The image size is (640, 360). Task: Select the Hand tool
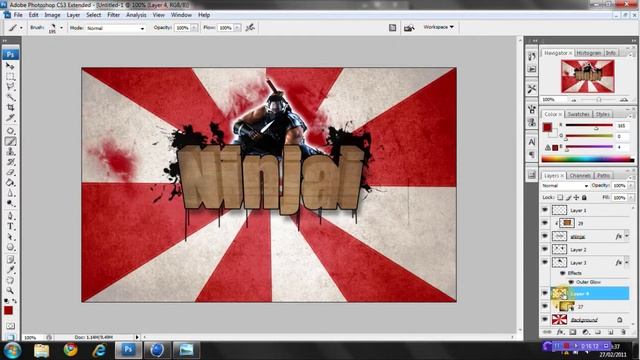click(10, 280)
